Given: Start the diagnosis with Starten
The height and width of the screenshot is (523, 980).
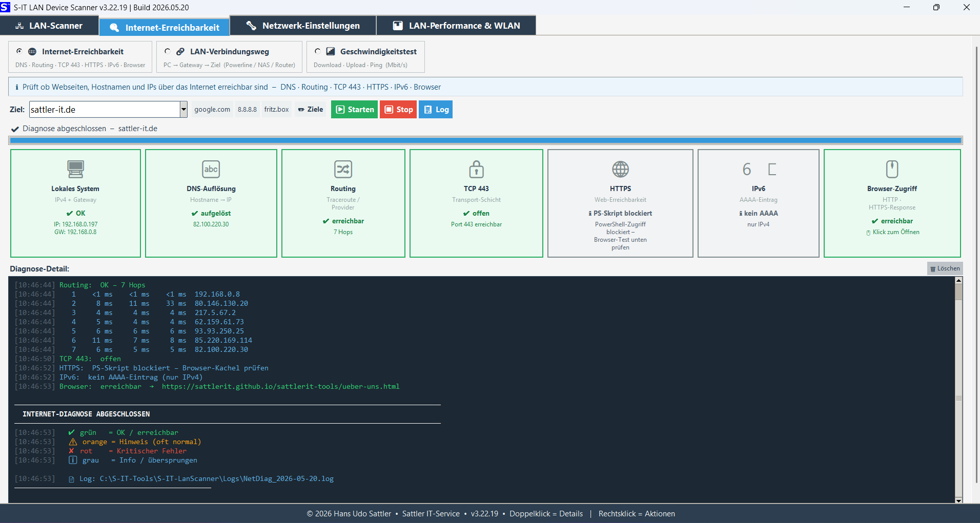Looking at the screenshot, I should [355, 110].
